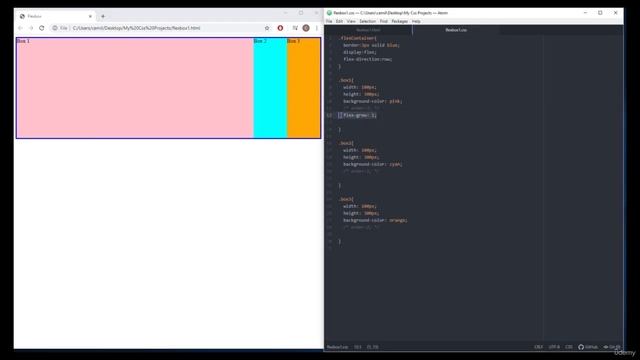Open the Git panel from status bar

coord(612,347)
